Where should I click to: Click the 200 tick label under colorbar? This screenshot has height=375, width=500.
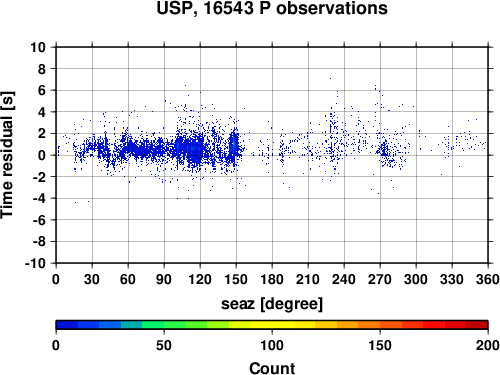coord(488,345)
